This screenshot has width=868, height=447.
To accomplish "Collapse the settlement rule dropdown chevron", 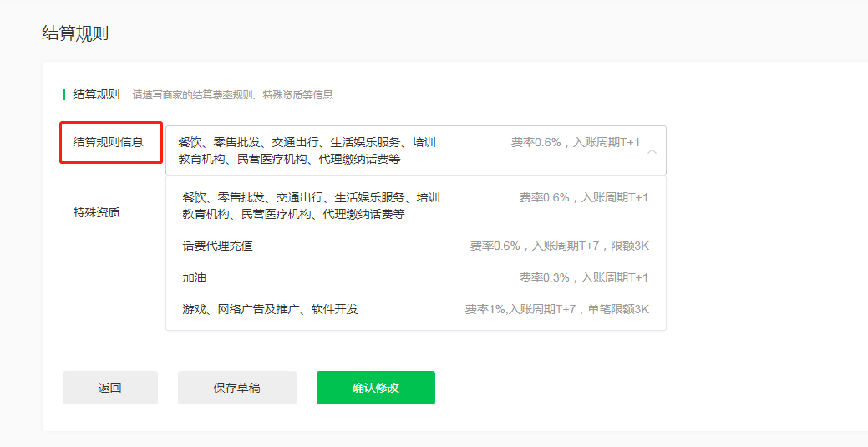I will click(652, 151).
